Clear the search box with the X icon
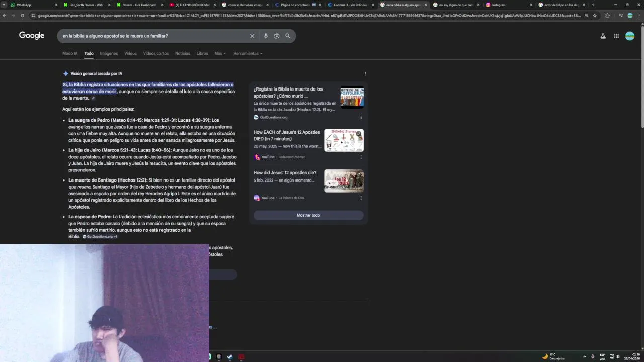 click(252, 36)
